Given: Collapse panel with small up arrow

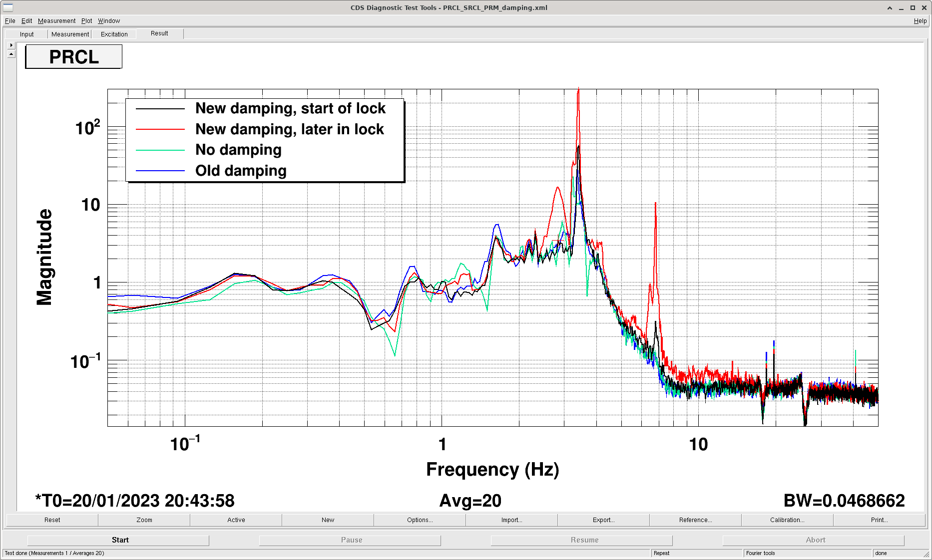Looking at the screenshot, I should (11, 53).
